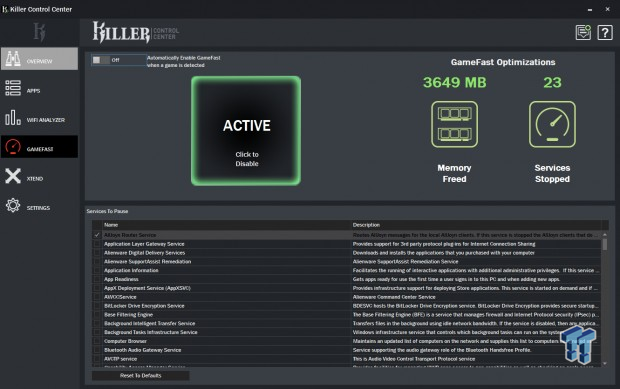Screen dimensions: 620x389
Task: Sort services by the Description column header
Action: pyautogui.click(x=476, y=225)
